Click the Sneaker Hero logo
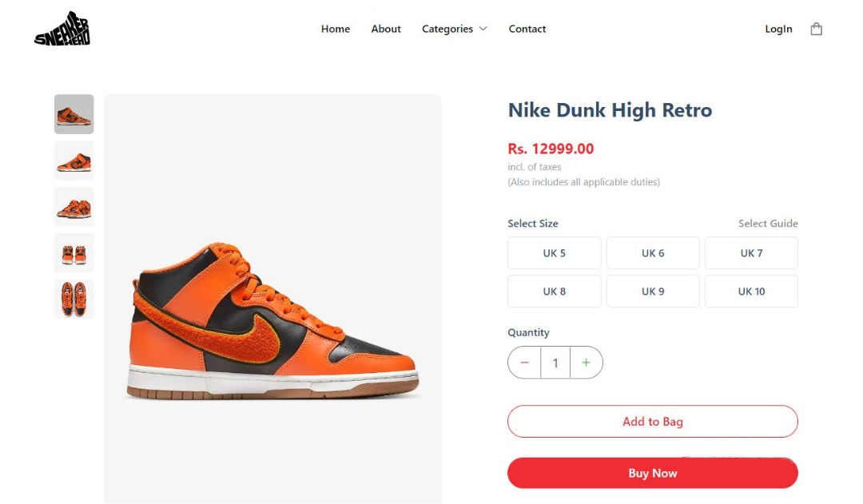863x504 pixels. coord(60,29)
